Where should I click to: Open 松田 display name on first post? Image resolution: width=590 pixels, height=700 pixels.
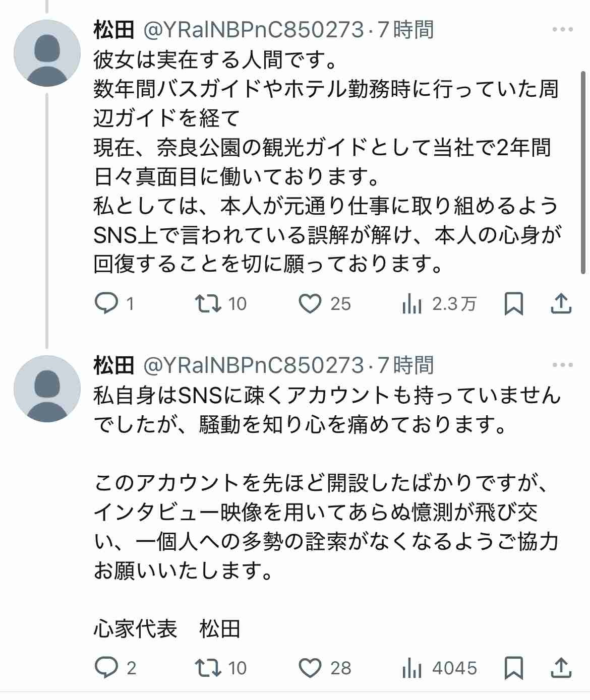(113, 30)
